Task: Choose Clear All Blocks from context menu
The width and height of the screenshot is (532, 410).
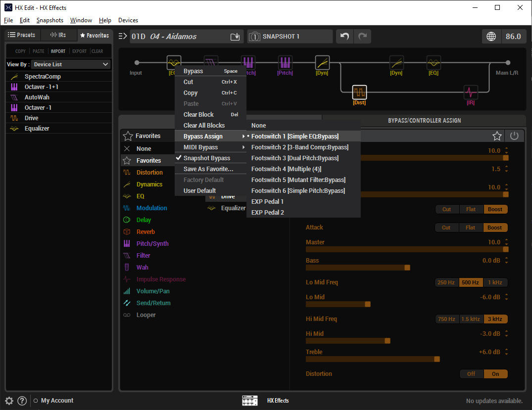Action: (210, 126)
